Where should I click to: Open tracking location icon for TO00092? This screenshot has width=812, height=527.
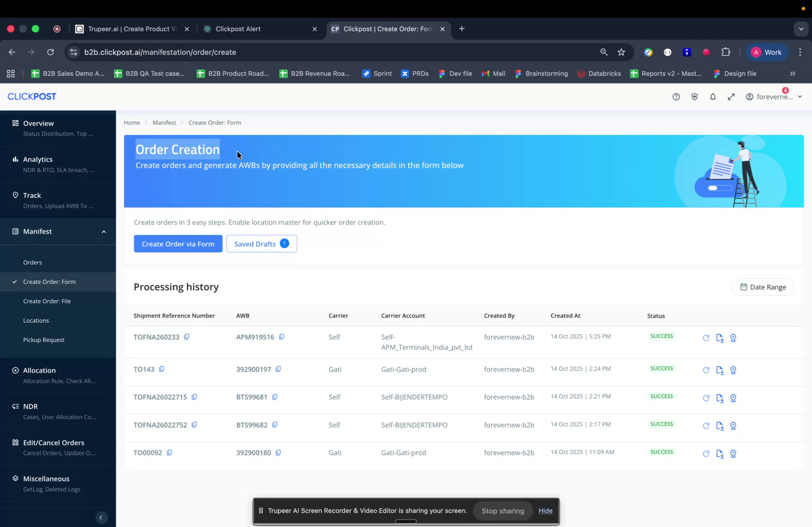733,454
